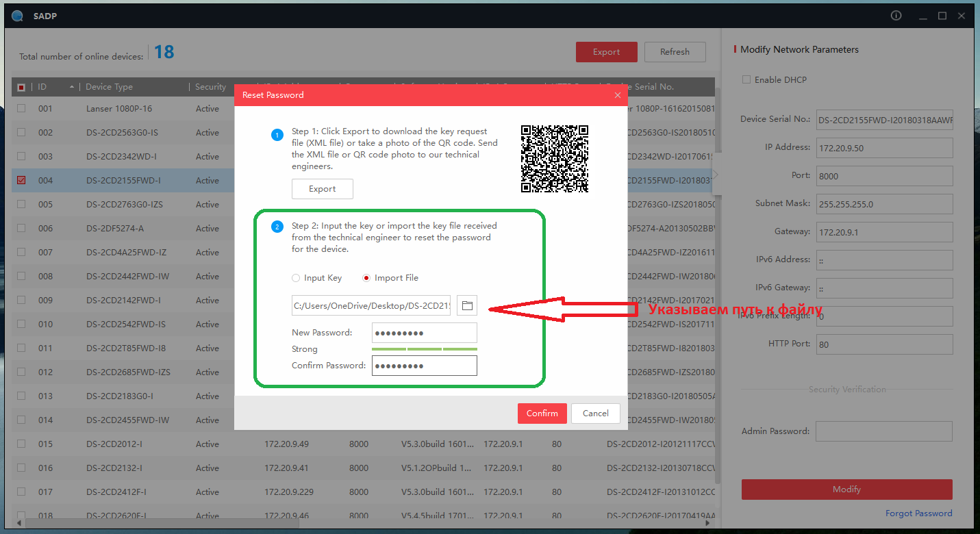Check the box for device 002
Image resolution: width=980 pixels, height=534 pixels.
pyautogui.click(x=21, y=132)
